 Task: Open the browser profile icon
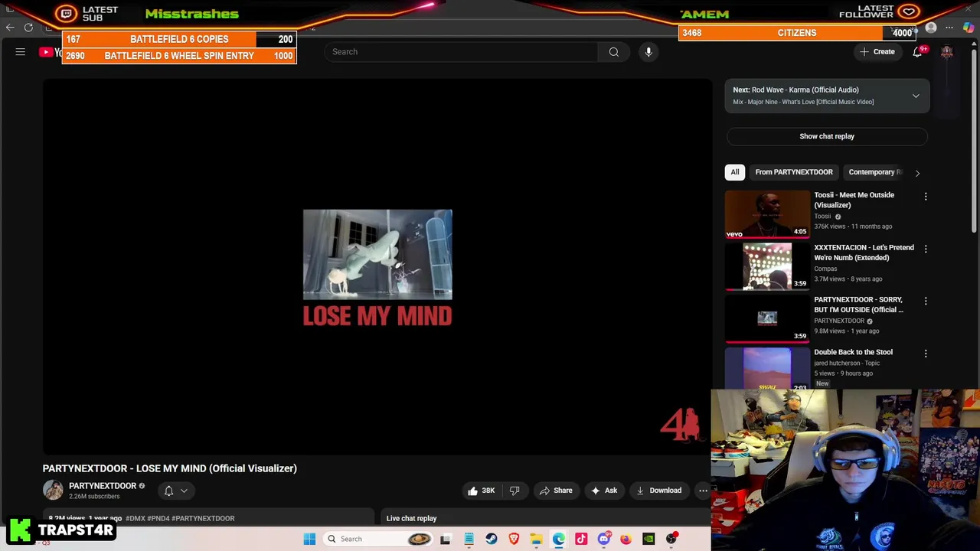931,28
